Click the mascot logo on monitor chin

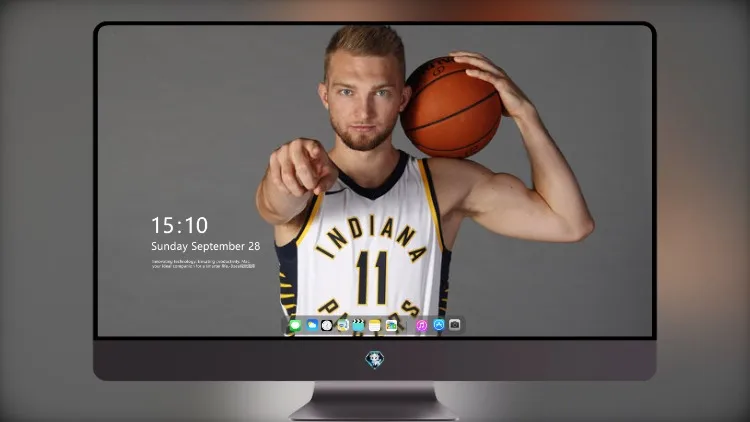pyautogui.click(x=375, y=359)
